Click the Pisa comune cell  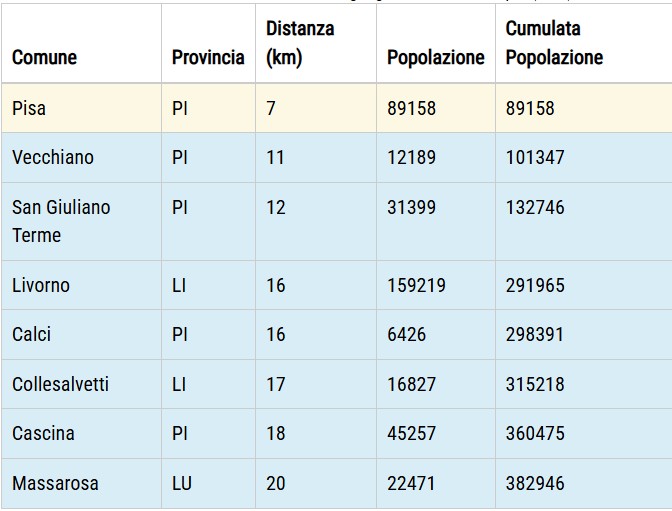(x=29, y=108)
